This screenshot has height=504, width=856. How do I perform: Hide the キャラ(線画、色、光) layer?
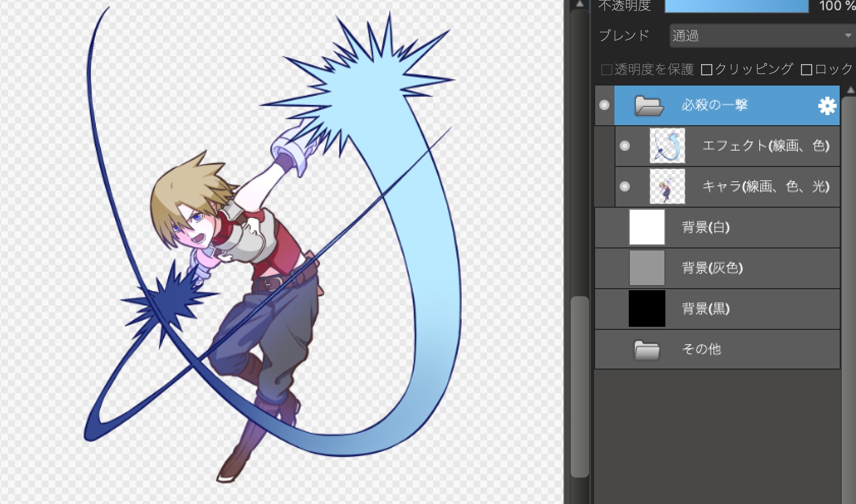(625, 187)
